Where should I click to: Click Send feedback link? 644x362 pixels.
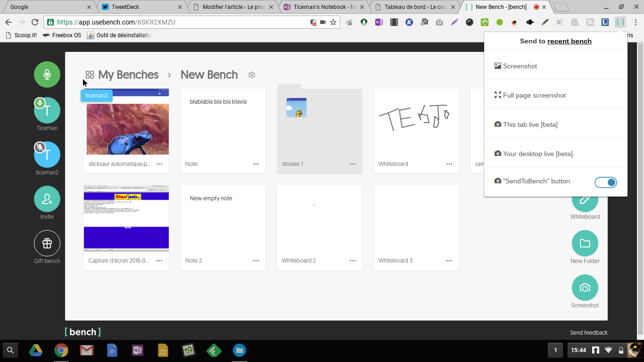[x=589, y=333]
